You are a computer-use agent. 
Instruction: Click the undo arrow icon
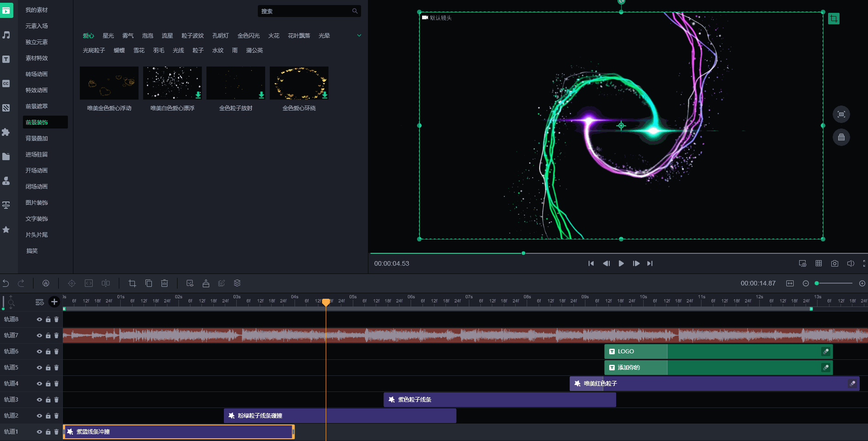(x=6, y=283)
